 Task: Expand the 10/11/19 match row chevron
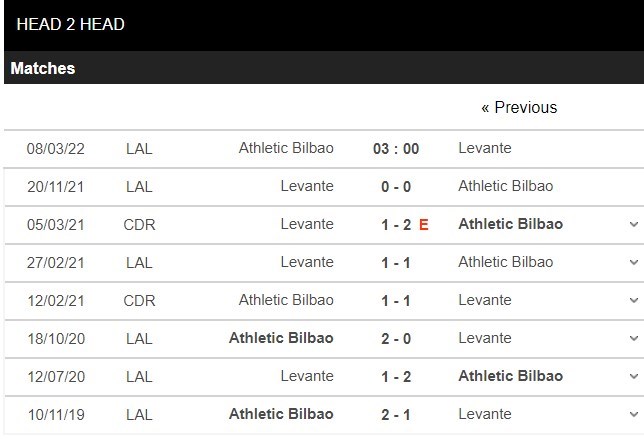click(x=634, y=414)
